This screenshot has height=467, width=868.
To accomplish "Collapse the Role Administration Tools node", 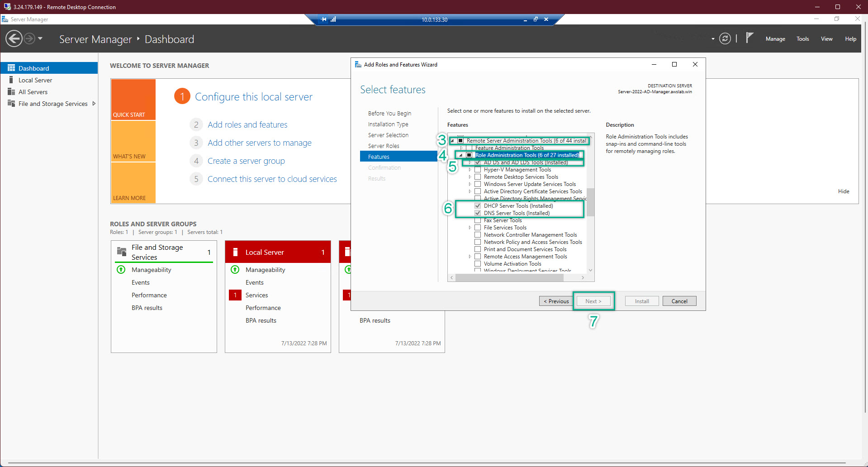I will click(x=461, y=155).
